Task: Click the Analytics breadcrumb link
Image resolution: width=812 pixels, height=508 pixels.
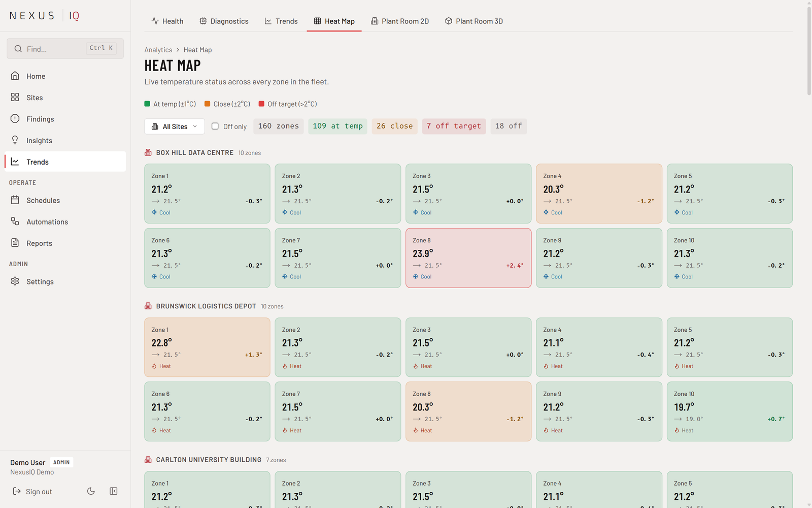Action: coord(158,50)
